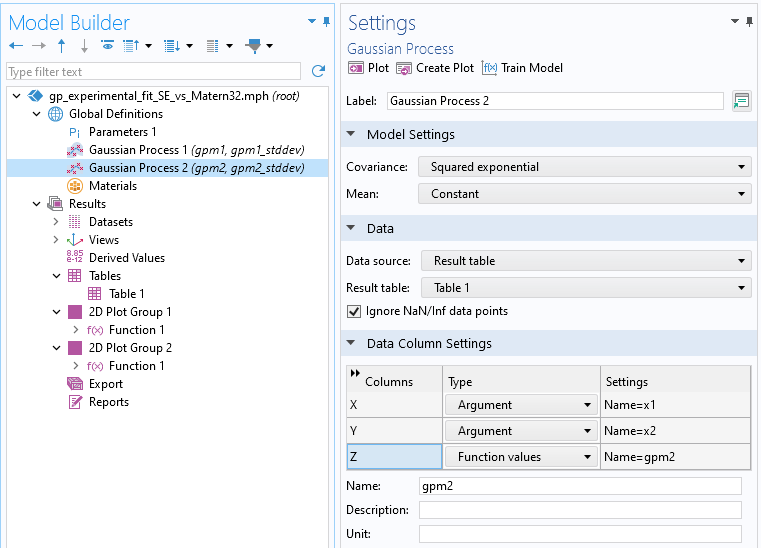Click Train Model button

(522, 68)
